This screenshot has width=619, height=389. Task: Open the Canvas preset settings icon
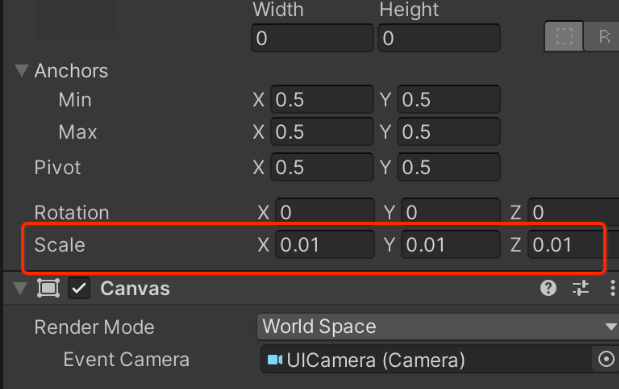(x=580, y=288)
